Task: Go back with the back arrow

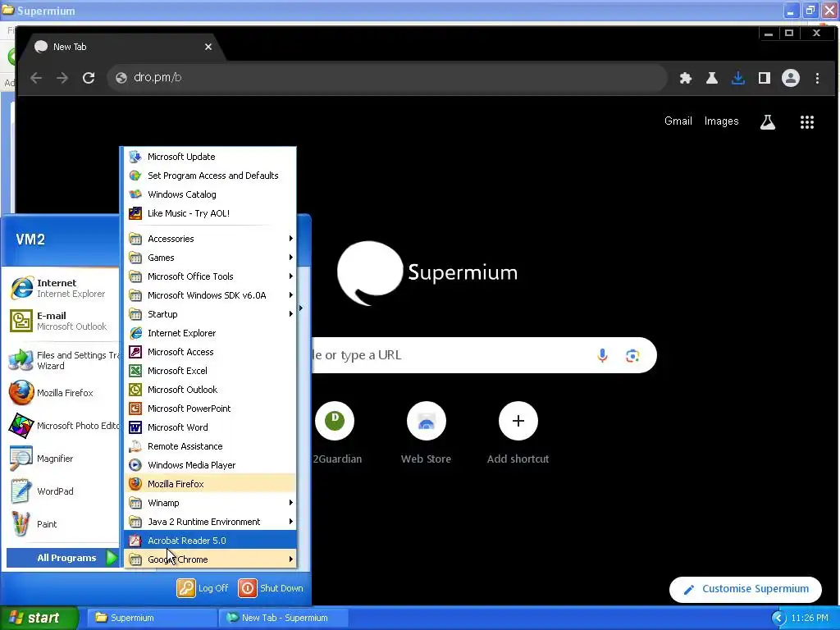Action: pyautogui.click(x=36, y=78)
